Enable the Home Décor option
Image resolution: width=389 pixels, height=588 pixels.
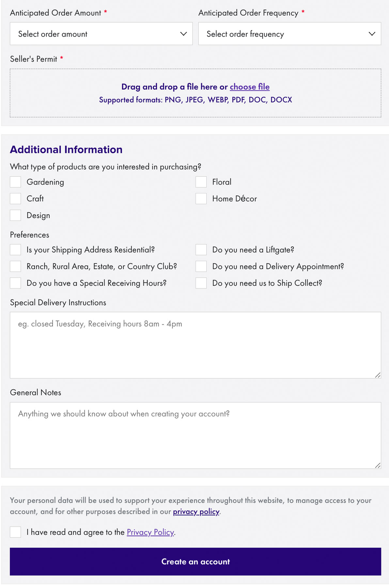click(201, 199)
